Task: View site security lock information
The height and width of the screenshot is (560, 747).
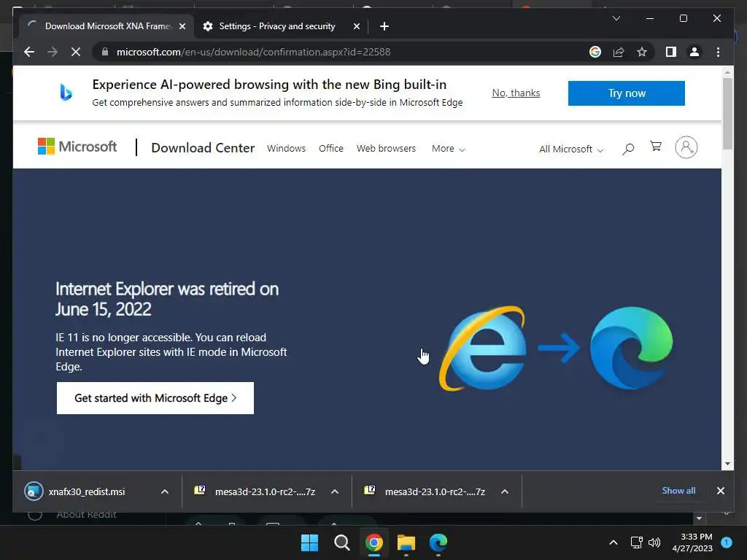Action: [105, 52]
